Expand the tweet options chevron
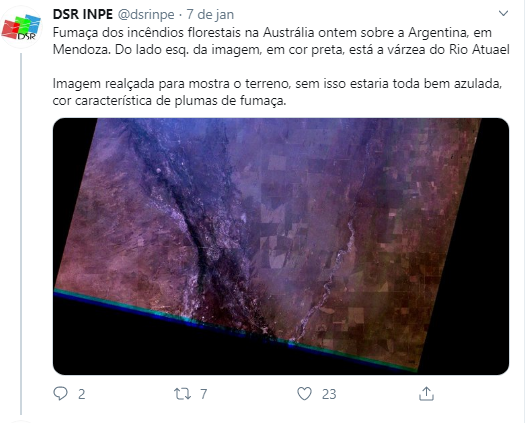Viewport: 532px width, 423px height. pyautogui.click(x=504, y=14)
